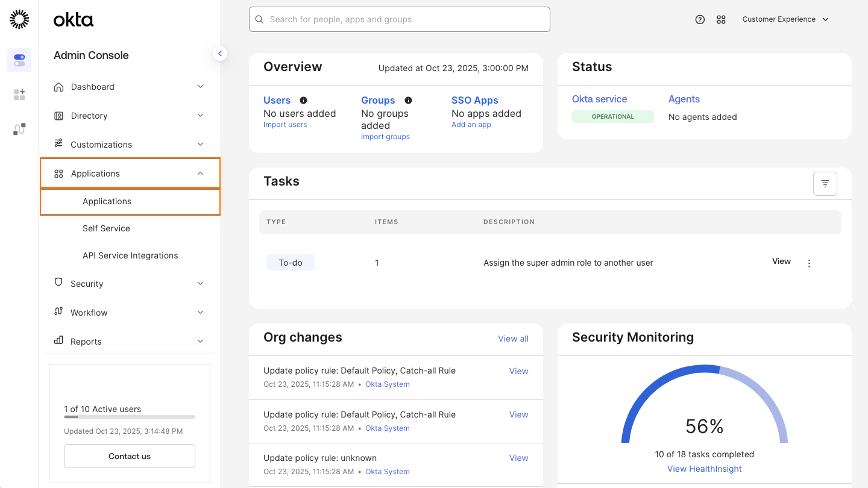868x488 pixels.
Task: Open the three-dot menu for the To-do task
Action: 809,263
